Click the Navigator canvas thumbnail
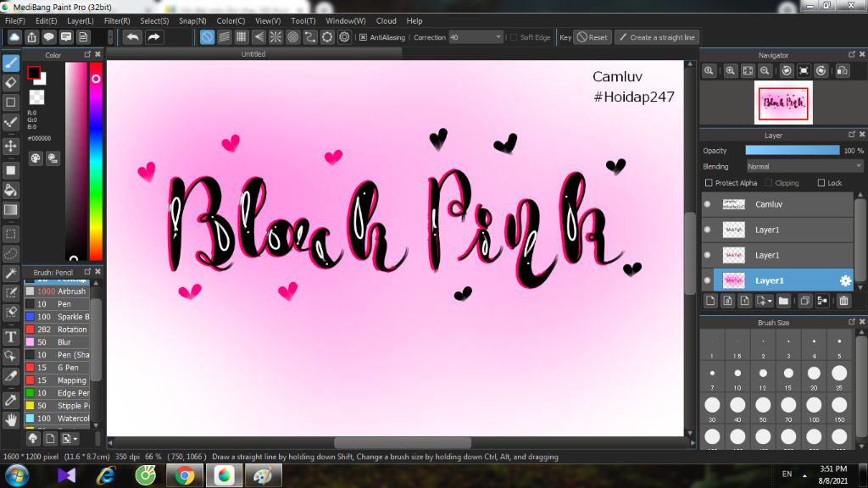The height and width of the screenshot is (488, 868). [x=783, y=103]
